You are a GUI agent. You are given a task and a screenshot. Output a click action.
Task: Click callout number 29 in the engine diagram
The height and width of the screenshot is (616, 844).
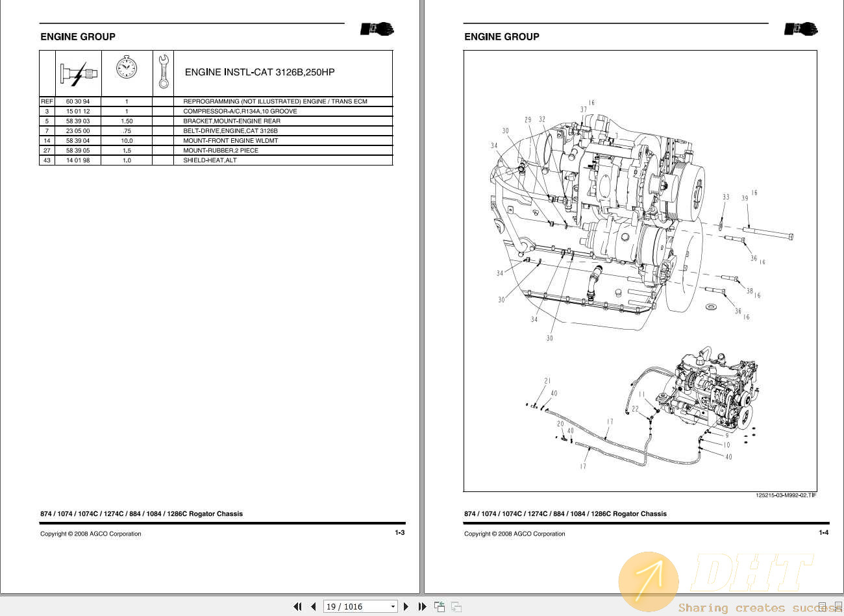click(x=528, y=119)
